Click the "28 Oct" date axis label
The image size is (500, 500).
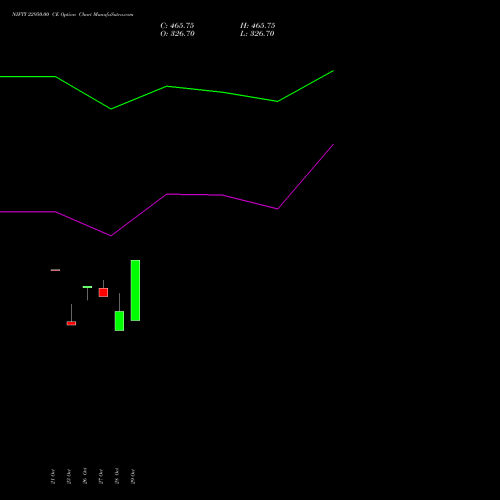pos(117,476)
